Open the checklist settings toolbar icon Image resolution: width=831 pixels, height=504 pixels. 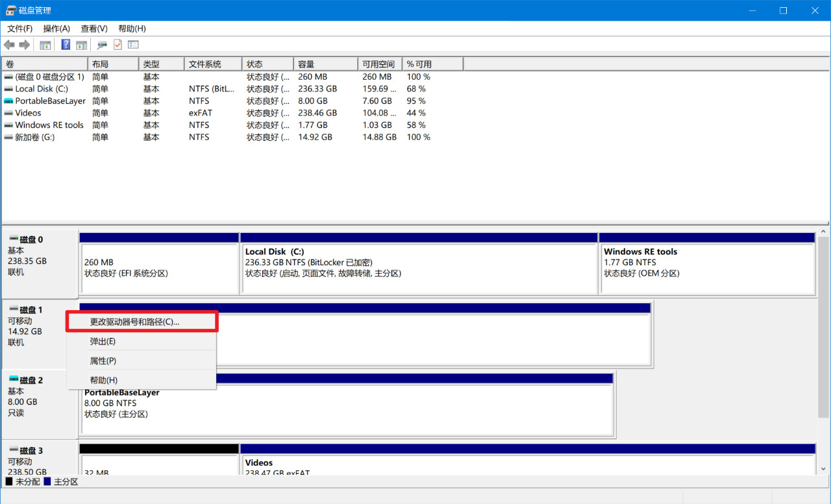133,45
